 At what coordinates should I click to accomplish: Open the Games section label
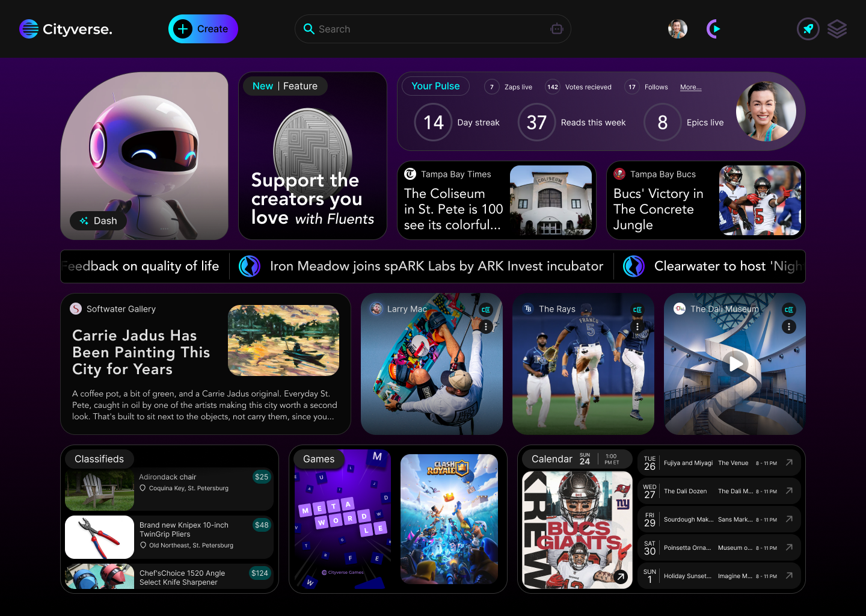point(319,459)
